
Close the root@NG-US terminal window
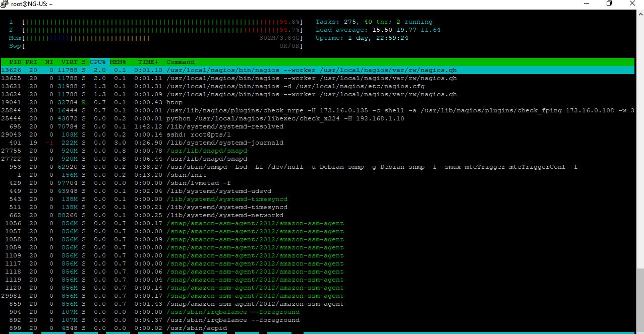pos(632,4)
